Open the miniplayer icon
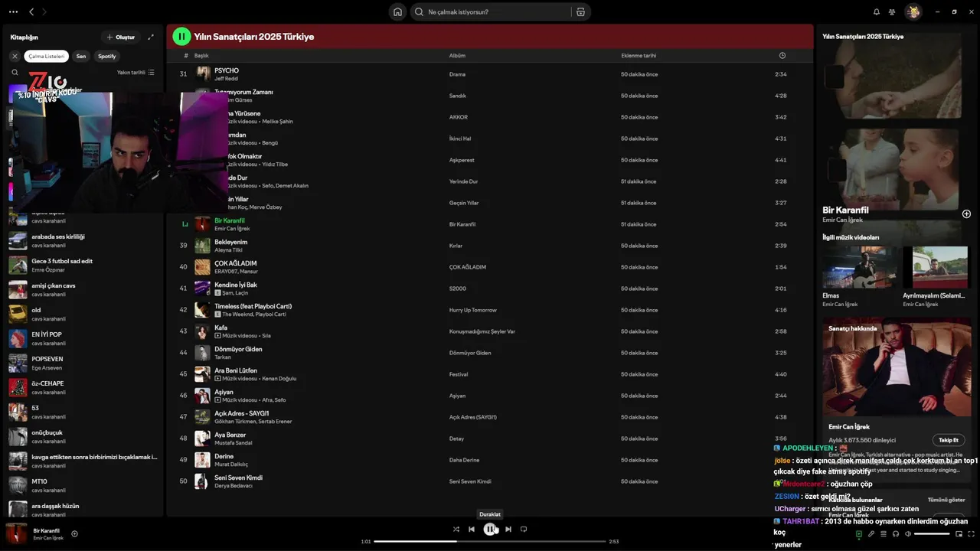This screenshot has width=980, height=551. (x=959, y=533)
